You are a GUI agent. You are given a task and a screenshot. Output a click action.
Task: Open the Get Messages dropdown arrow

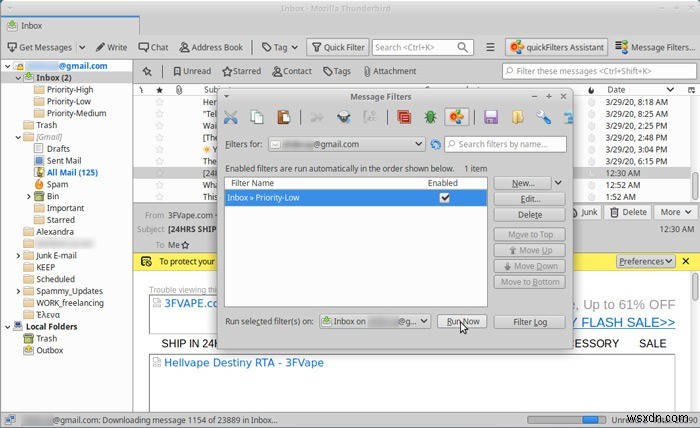(x=82, y=47)
